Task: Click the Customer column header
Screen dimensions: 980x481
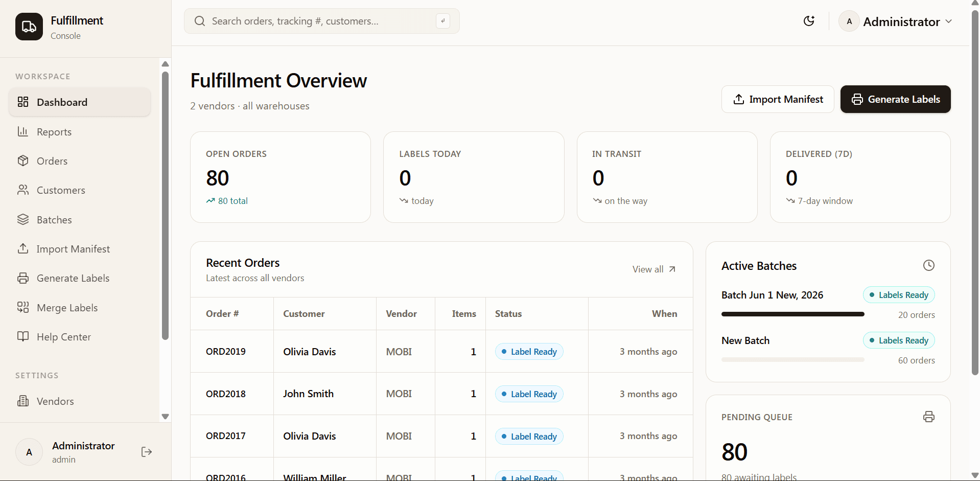Action: click(304, 314)
